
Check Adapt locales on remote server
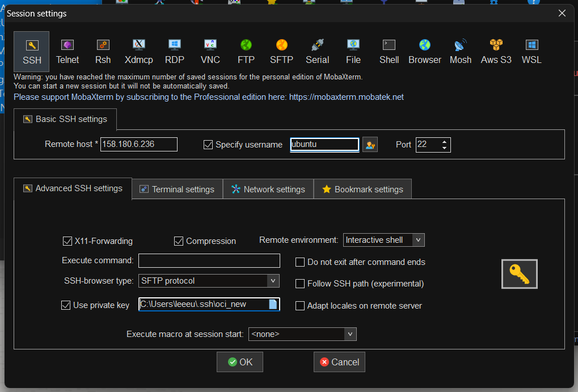point(300,306)
